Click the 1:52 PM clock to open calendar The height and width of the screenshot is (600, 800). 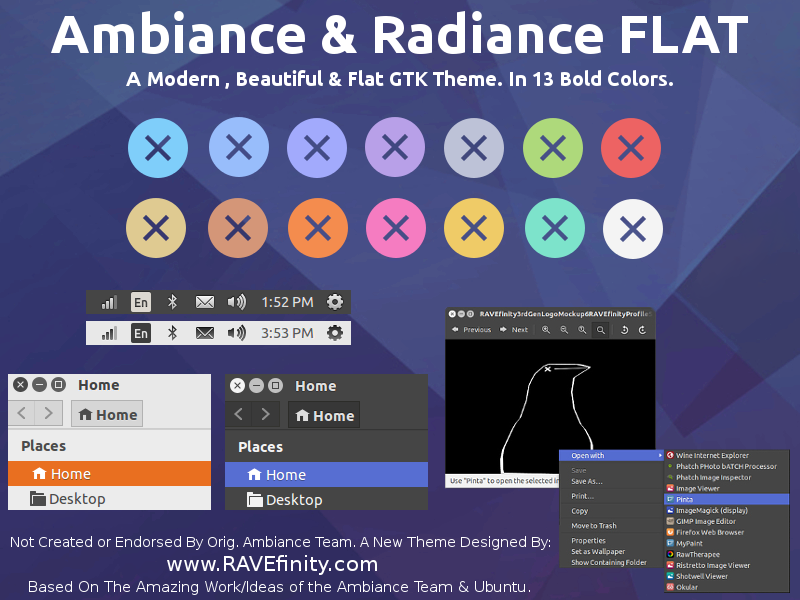pyautogui.click(x=288, y=301)
